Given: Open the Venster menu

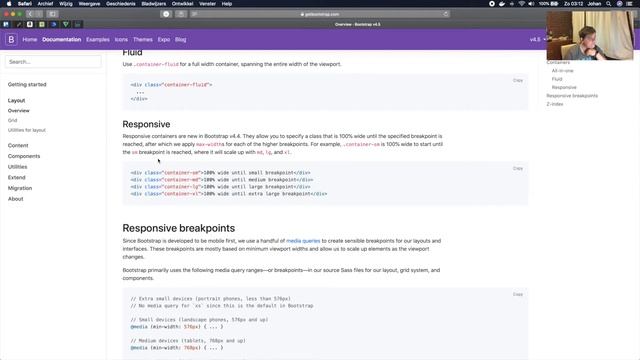Looking at the screenshot, I should [x=207, y=4].
